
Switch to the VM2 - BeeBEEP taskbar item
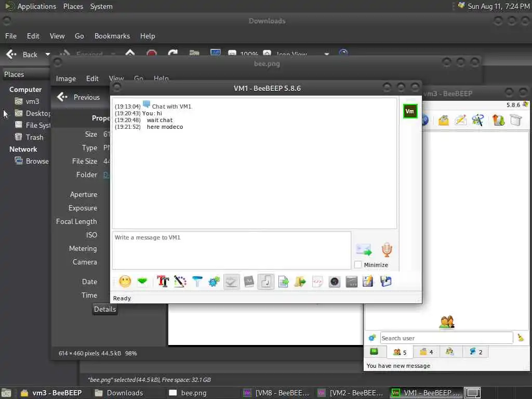coord(351,393)
